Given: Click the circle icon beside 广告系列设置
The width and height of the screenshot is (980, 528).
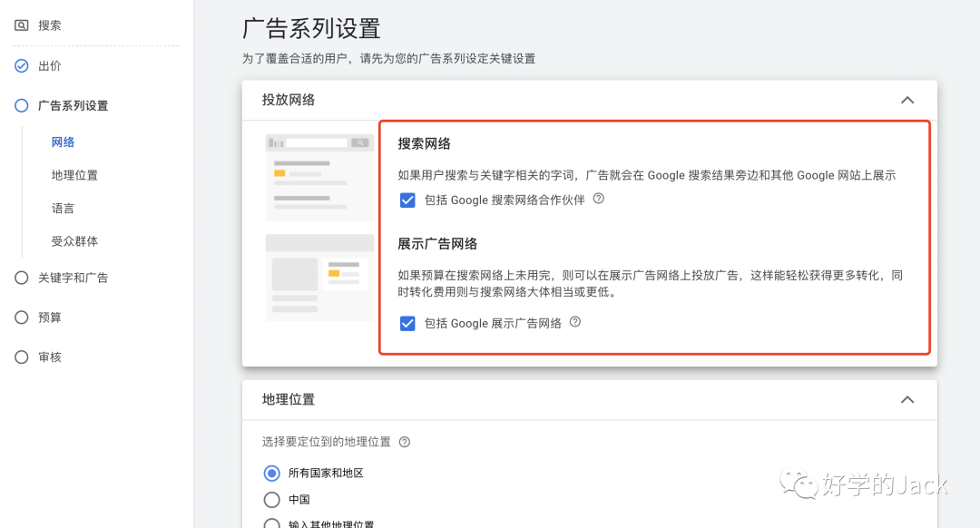Looking at the screenshot, I should coord(21,105).
